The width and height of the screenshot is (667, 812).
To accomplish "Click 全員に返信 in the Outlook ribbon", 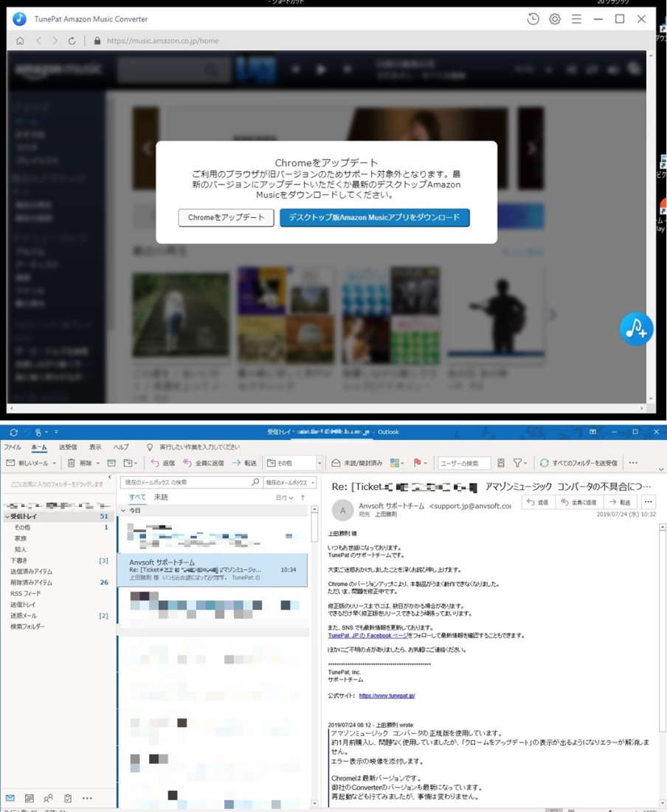I will click(x=204, y=463).
